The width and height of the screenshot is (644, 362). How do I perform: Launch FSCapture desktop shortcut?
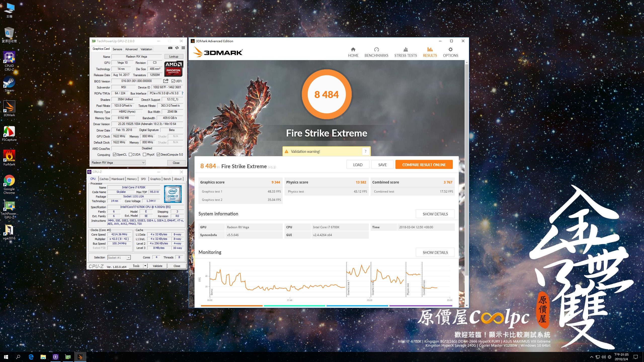pos(9,133)
